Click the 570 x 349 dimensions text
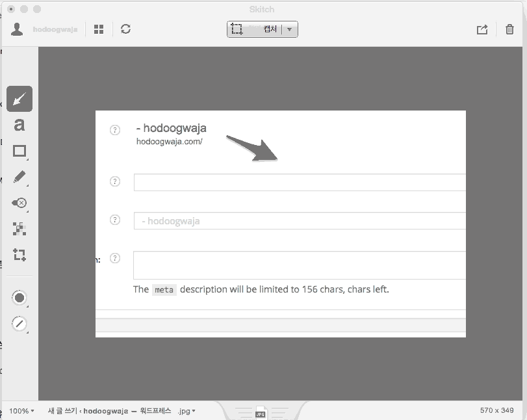The width and height of the screenshot is (527, 420). [496, 410]
